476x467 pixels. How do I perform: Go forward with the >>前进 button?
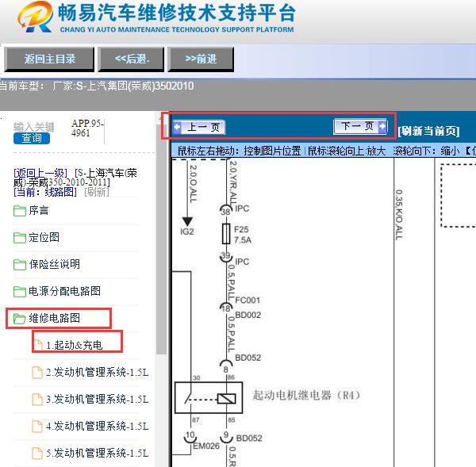pos(201,59)
